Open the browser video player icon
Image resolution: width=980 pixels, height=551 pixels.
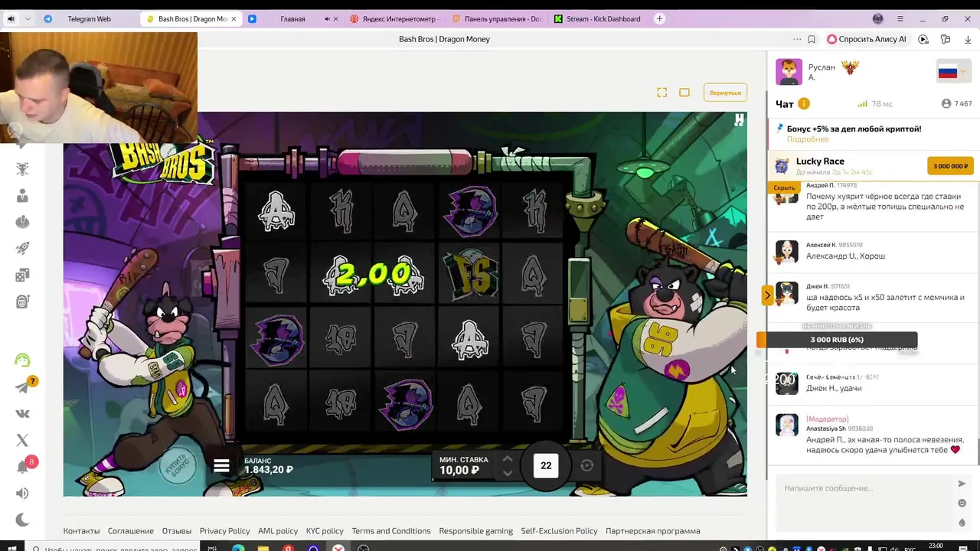tap(923, 39)
